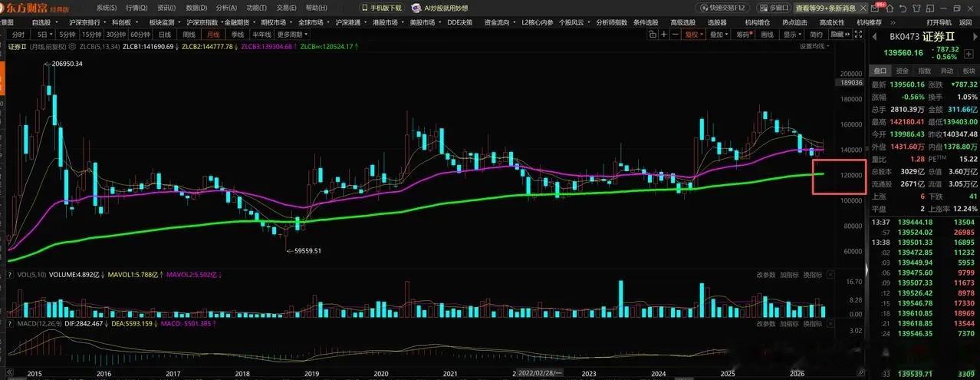The height and width of the screenshot is (380, 980).
Task: Open the 5日 period dropdown
Action: pyautogui.click(x=45, y=35)
